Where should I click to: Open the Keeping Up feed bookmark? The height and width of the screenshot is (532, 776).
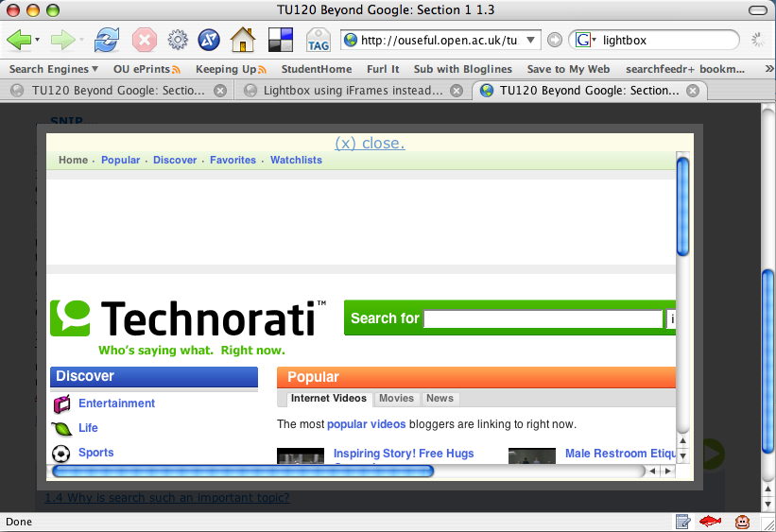[x=231, y=69]
